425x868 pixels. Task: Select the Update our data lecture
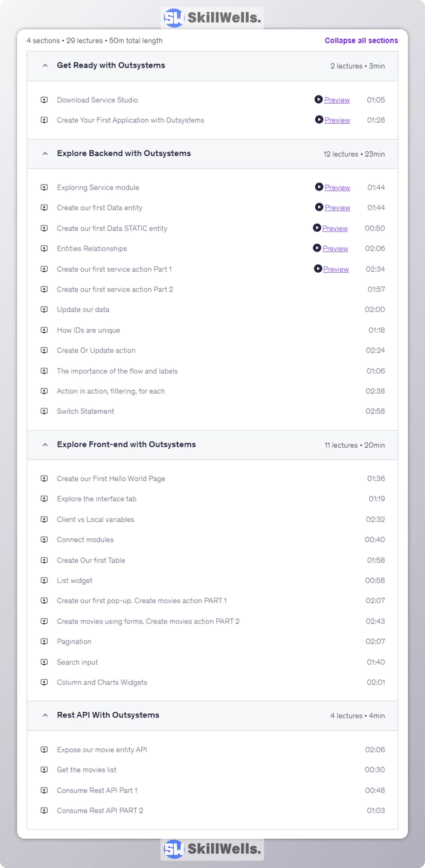(x=83, y=309)
